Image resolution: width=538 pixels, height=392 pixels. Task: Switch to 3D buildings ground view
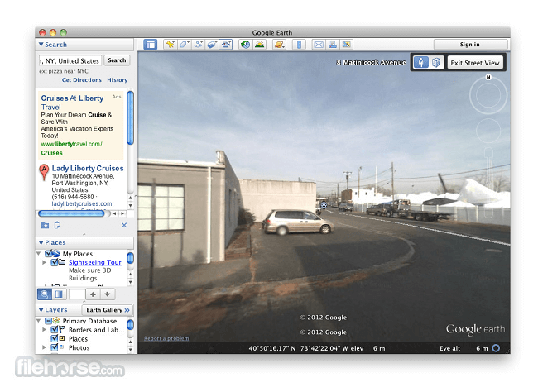[x=436, y=62]
